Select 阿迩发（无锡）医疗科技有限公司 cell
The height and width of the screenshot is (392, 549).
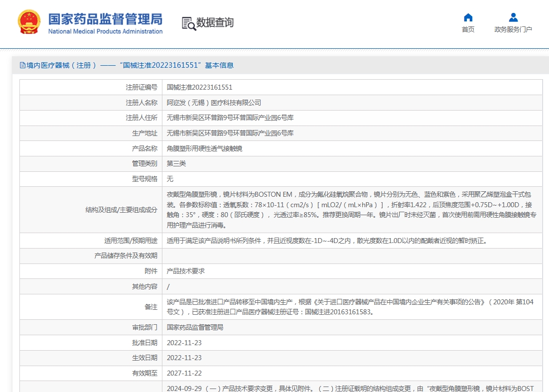(214, 103)
